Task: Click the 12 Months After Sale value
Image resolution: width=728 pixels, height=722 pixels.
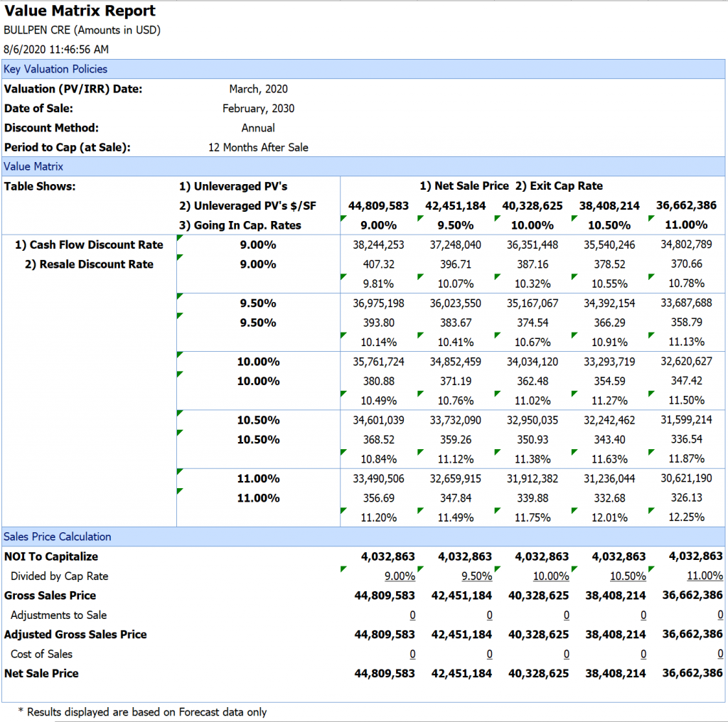Action: 258,148
